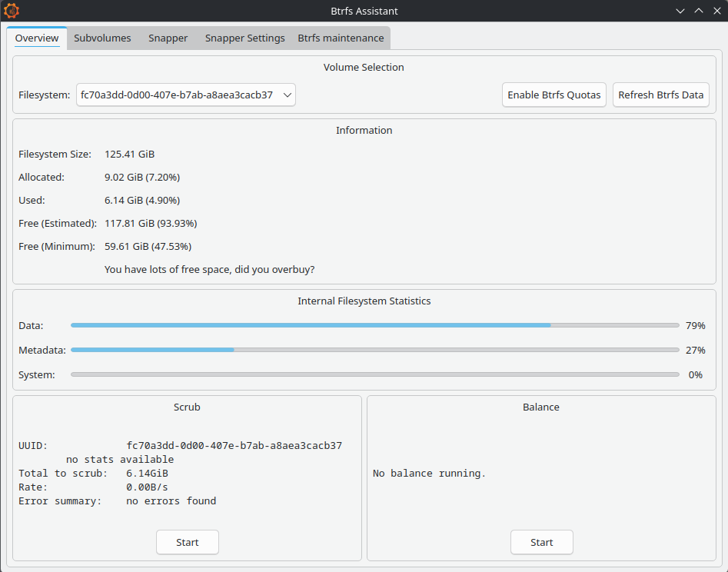
Task: Go to the Snapper Settings tab
Action: tap(244, 38)
